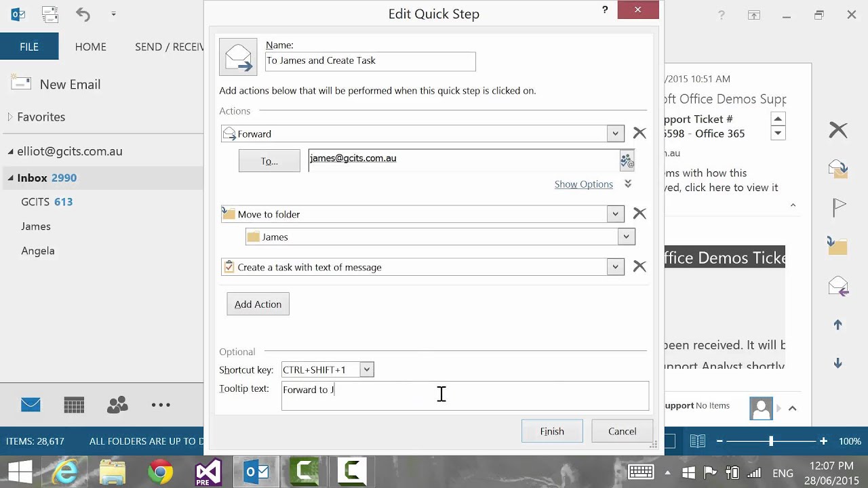Open the Forward action type dropdown

pyautogui.click(x=615, y=134)
